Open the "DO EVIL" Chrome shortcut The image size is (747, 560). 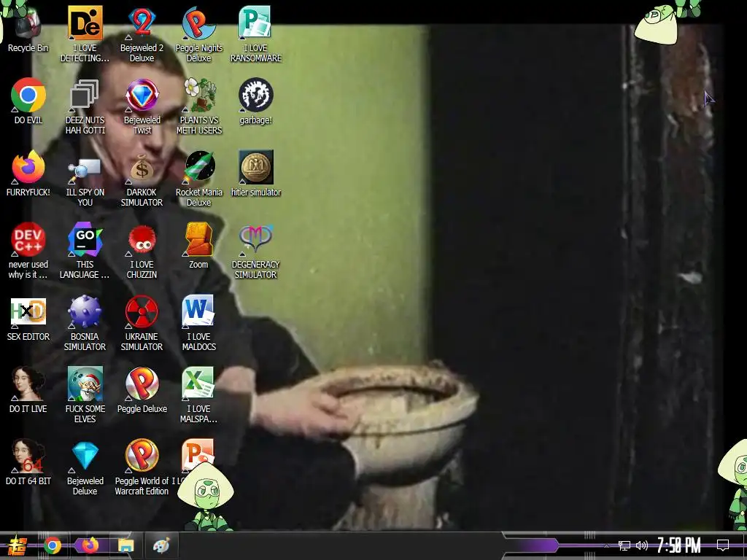28,101
